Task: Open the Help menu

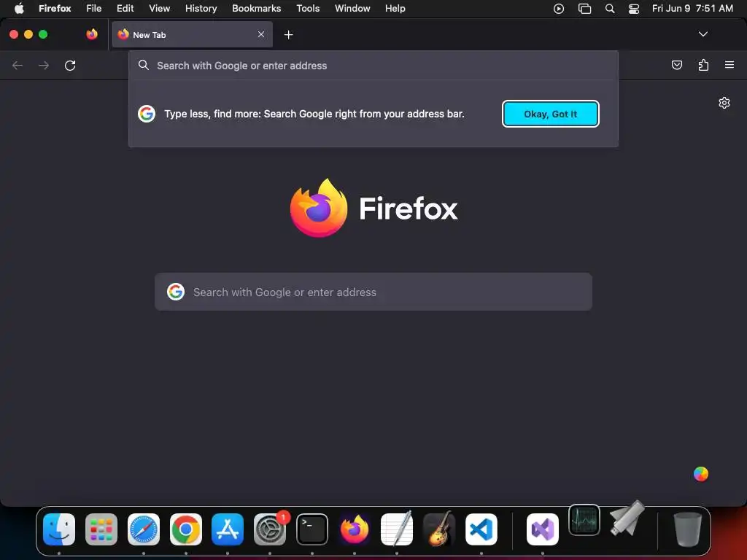Action: click(395, 9)
